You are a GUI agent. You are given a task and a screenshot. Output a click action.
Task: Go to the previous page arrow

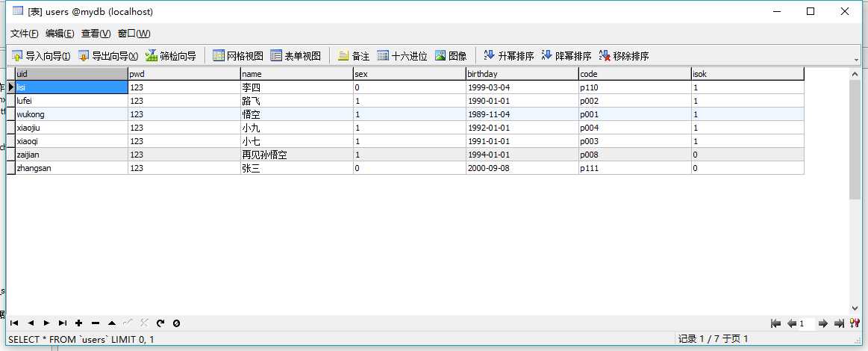click(792, 323)
